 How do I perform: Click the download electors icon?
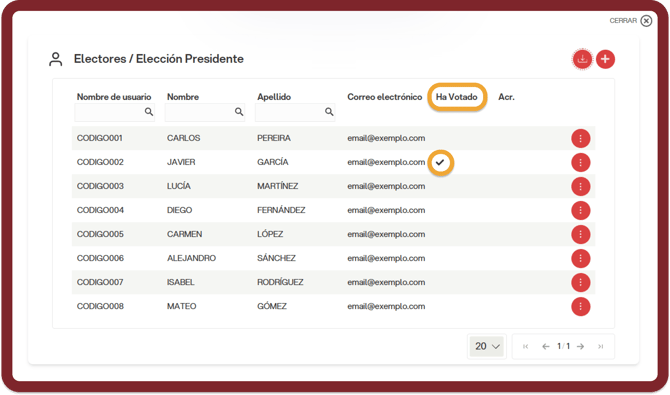[x=582, y=59]
